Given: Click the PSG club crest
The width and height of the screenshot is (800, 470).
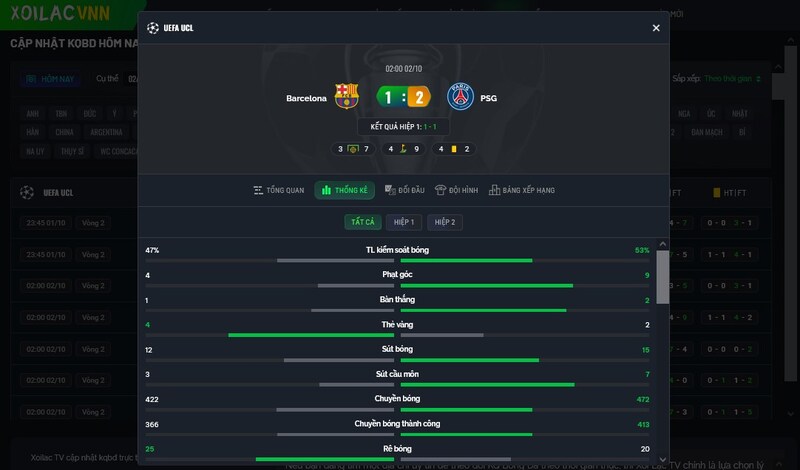Looking at the screenshot, I should [x=460, y=97].
